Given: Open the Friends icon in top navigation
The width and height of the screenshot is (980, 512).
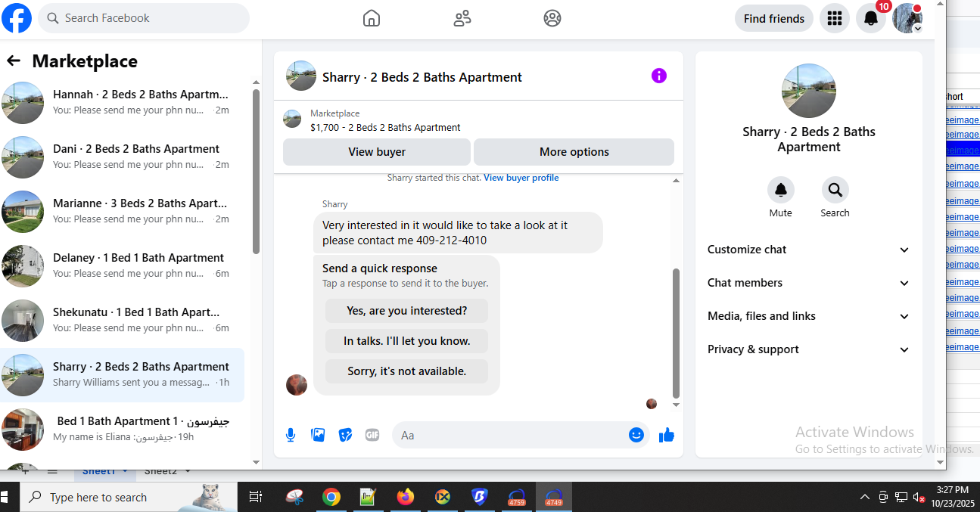Looking at the screenshot, I should [462, 18].
